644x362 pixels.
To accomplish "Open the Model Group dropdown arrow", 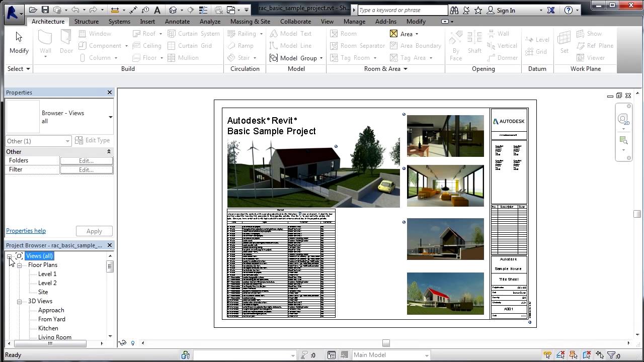I will click(321, 58).
